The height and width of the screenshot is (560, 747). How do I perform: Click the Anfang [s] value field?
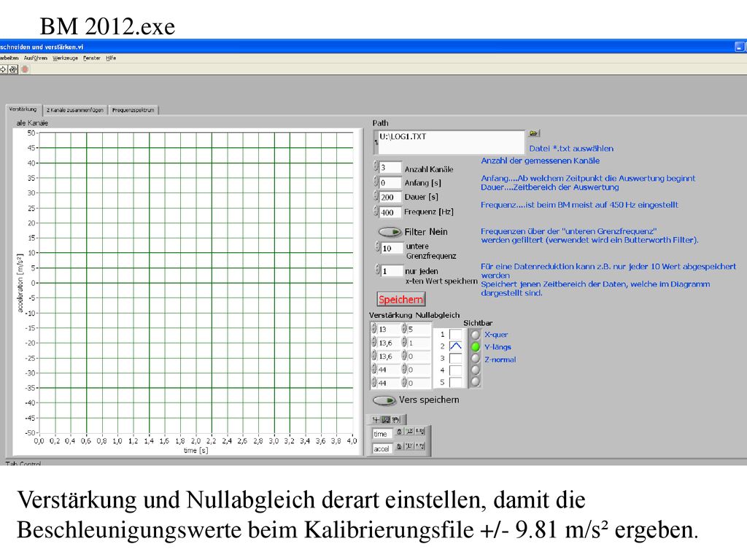pyautogui.click(x=390, y=182)
